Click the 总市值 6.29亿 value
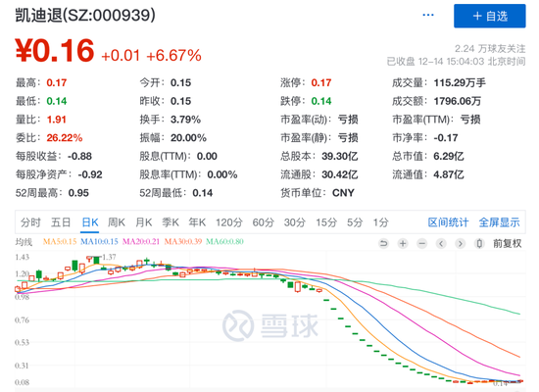 (x=449, y=156)
